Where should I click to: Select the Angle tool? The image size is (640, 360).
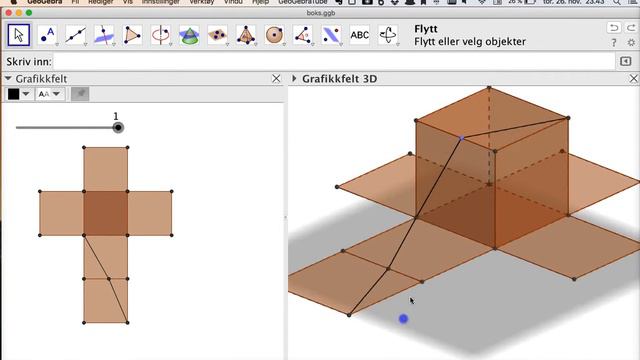click(302, 35)
